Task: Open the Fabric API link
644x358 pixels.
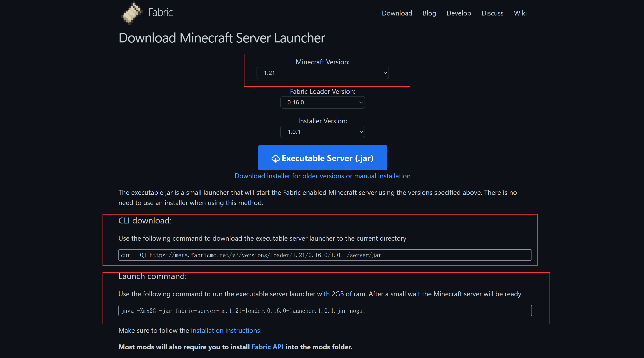Action: [x=267, y=347]
